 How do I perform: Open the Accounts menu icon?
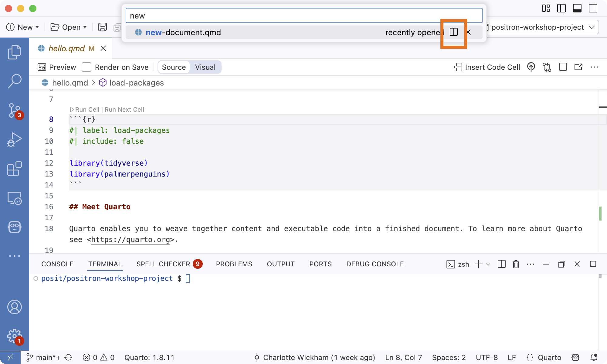point(14,307)
